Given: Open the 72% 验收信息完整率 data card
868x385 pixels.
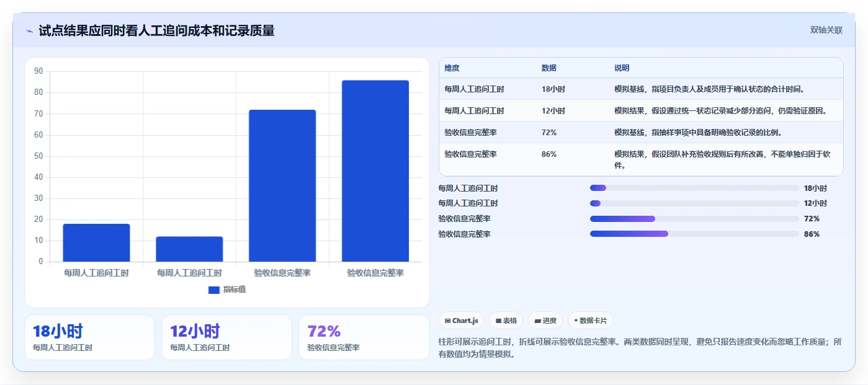Looking at the screenshot, I should click(x=364, y=337).
